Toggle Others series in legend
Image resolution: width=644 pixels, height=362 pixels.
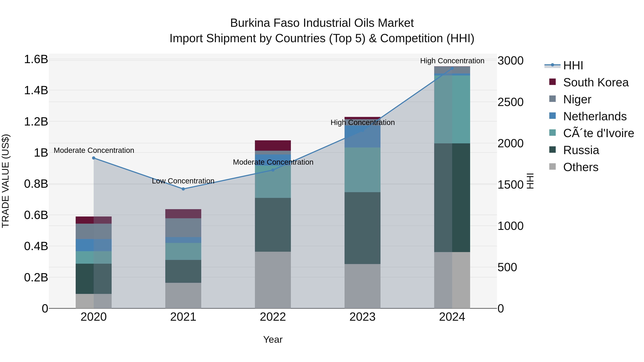574,167
